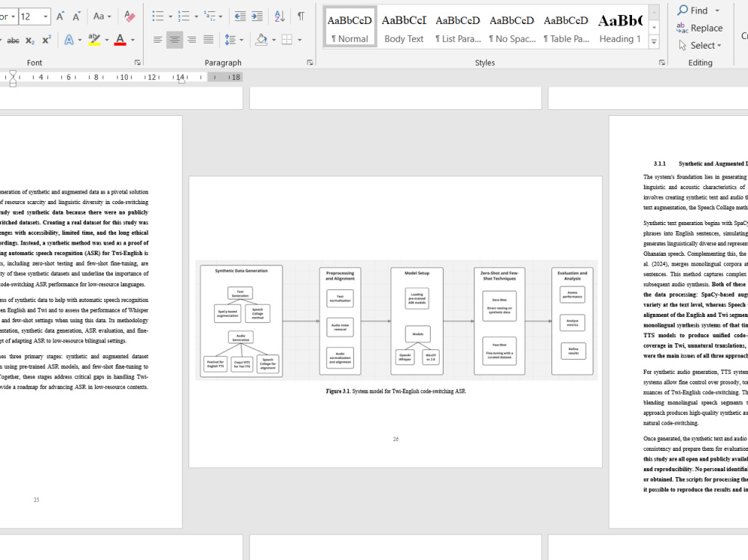748x560 pixels.
Task: Expand the bullets library dropdown arrow
Action: pos(171,16)
